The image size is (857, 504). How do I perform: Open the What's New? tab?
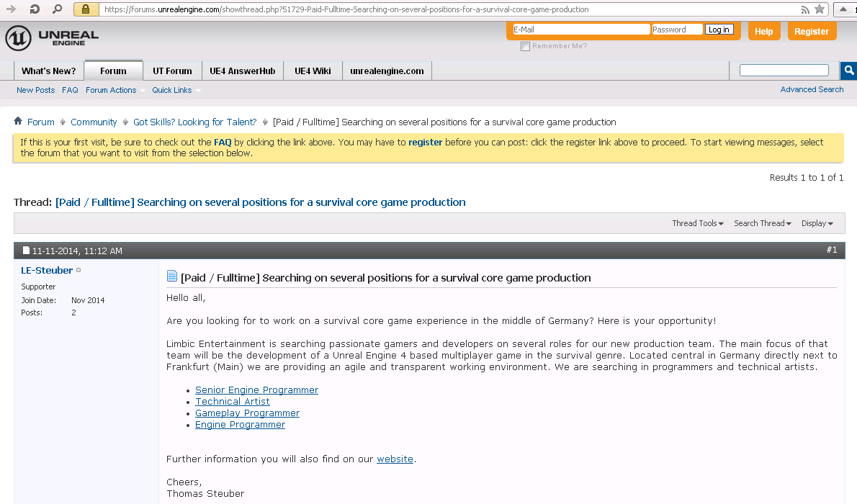(x=49, y=71)
